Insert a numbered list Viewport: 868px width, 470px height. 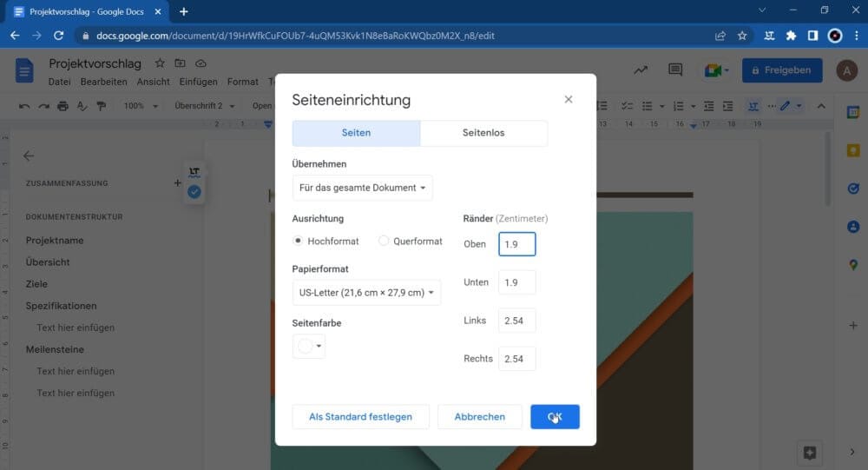pos(678,106)
